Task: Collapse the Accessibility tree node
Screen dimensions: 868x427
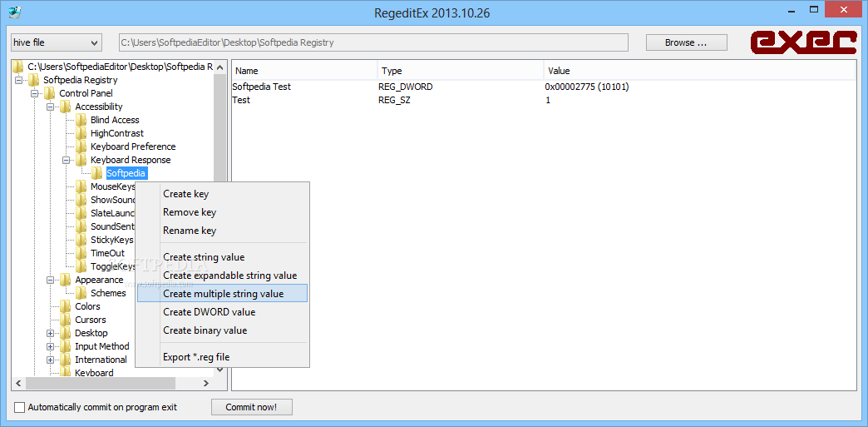Action: 51,107
